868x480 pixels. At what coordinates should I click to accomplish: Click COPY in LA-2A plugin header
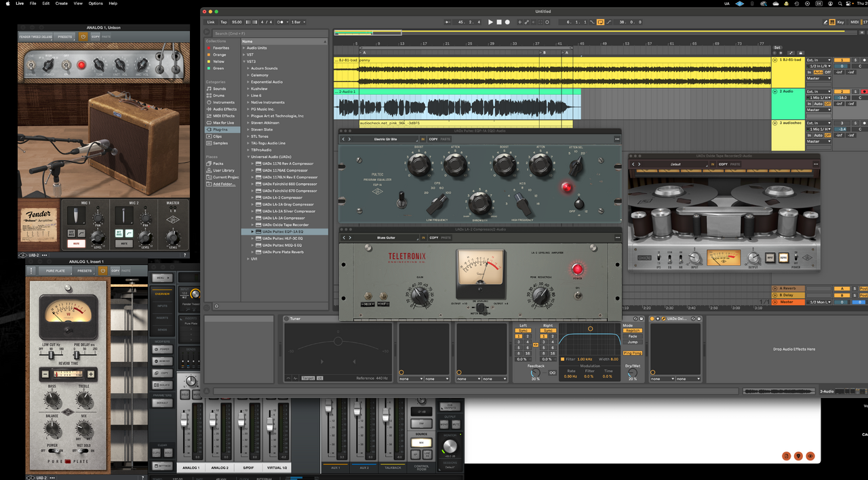coord(433,237)
